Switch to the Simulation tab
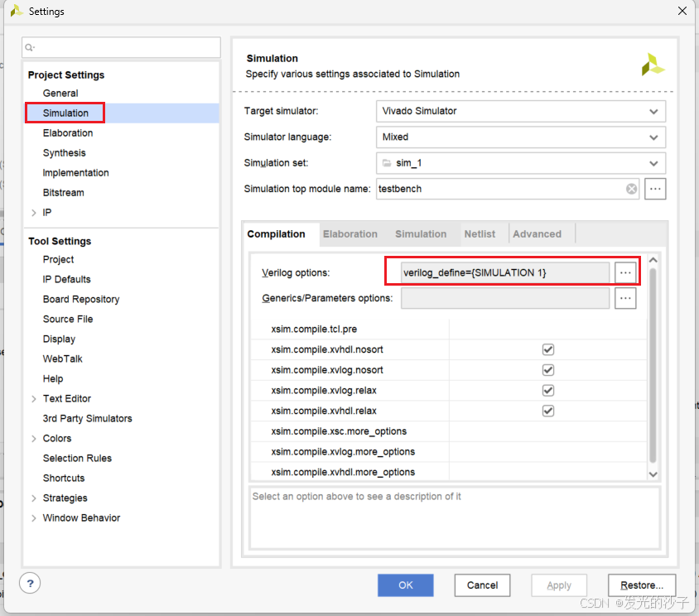Viewport: 699px width, 616px height. tap(421, 234)
